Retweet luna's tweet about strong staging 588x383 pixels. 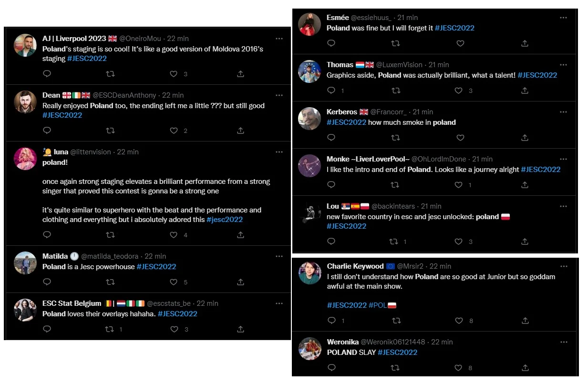[x=110, y=235]
